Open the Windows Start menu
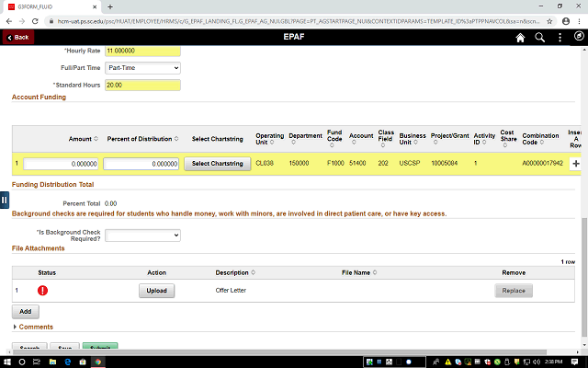The width and height of the screenshot is (588, 368). (x=7, y=362)
